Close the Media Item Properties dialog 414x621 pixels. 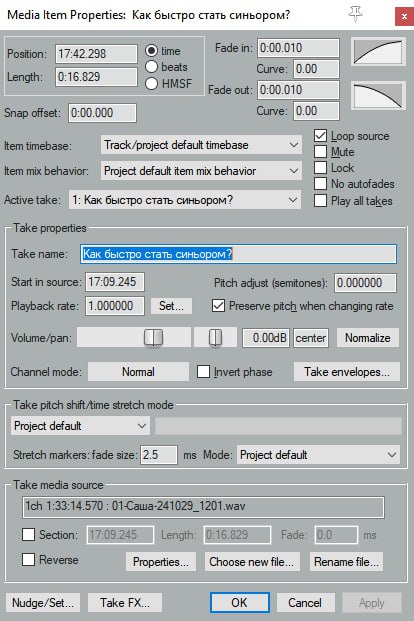pos(404,17)
